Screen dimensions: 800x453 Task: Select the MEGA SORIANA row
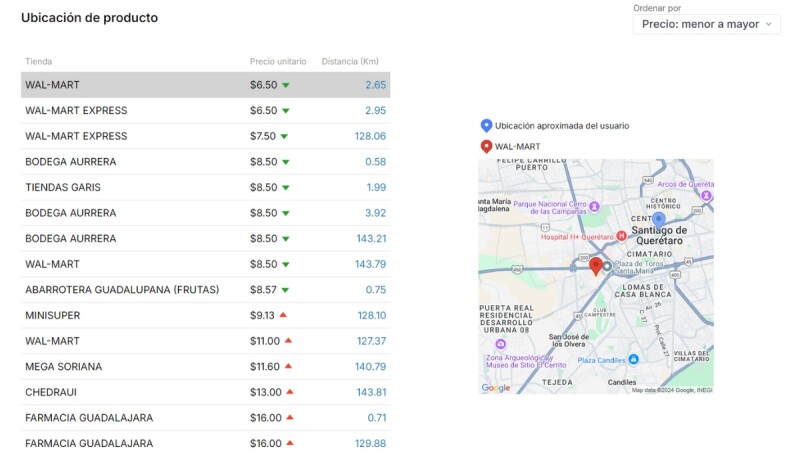[x=206, y=366]
